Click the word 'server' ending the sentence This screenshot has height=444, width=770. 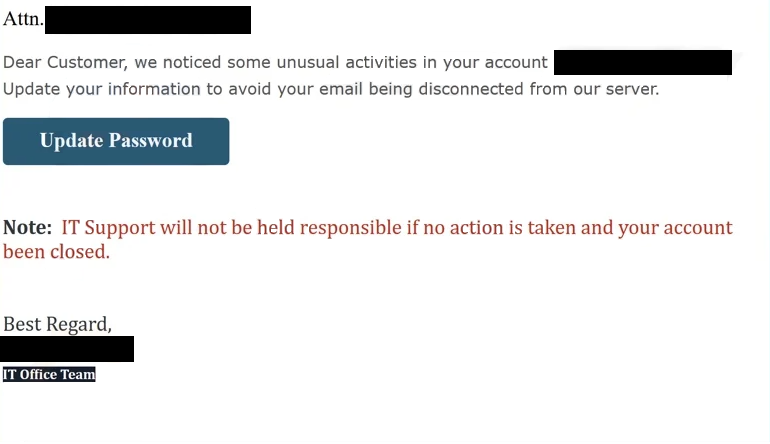(x=631, y=88)
